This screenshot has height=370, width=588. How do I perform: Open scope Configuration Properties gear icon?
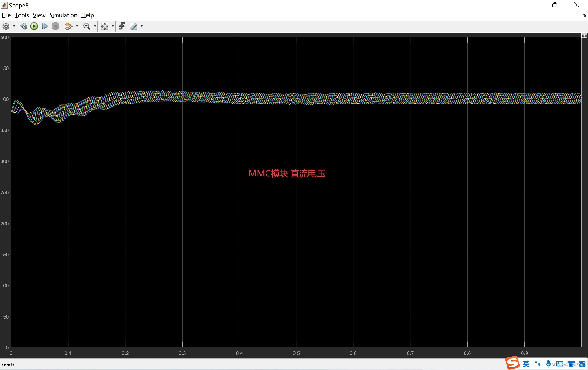tap(6, 26)
